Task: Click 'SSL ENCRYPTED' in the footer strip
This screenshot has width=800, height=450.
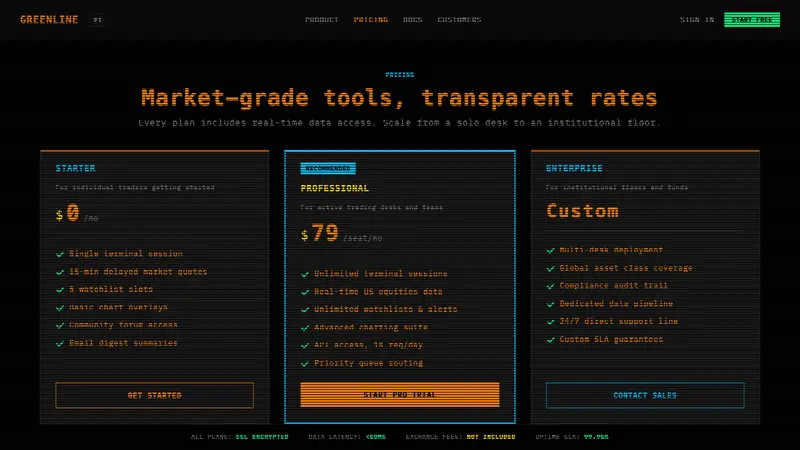Action: click(x=262, y=437)
